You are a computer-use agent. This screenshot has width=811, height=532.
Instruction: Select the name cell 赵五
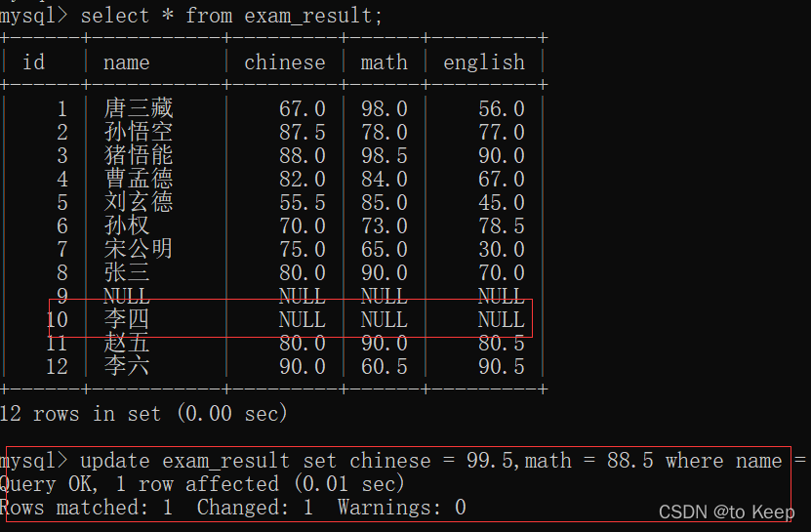pyautogui.click(x=127, y=343)
